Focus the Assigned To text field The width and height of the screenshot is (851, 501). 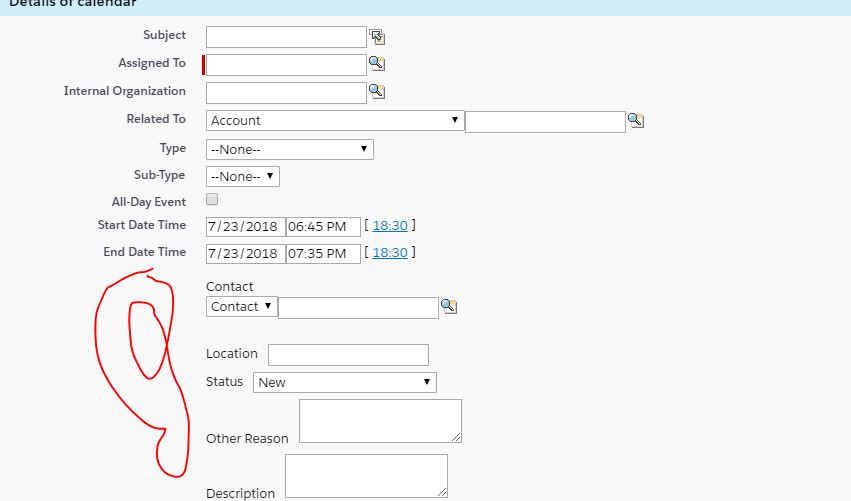click(286, 65)
